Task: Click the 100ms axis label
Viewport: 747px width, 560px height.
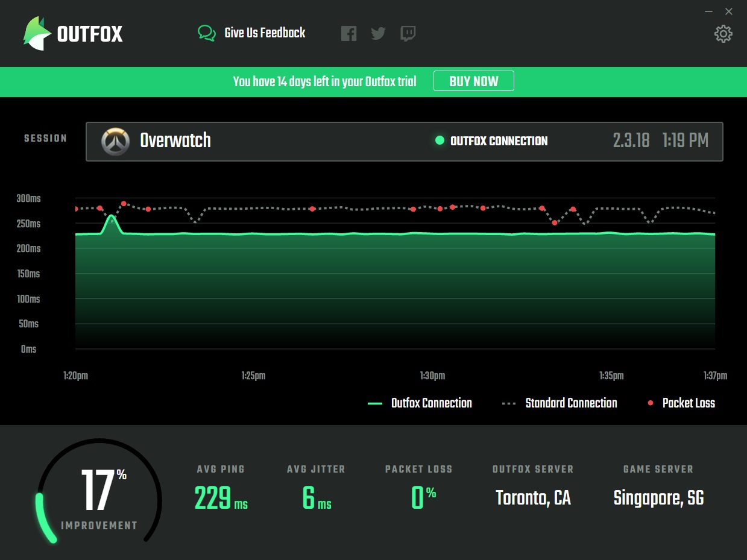Action: (x=29, y=299)
